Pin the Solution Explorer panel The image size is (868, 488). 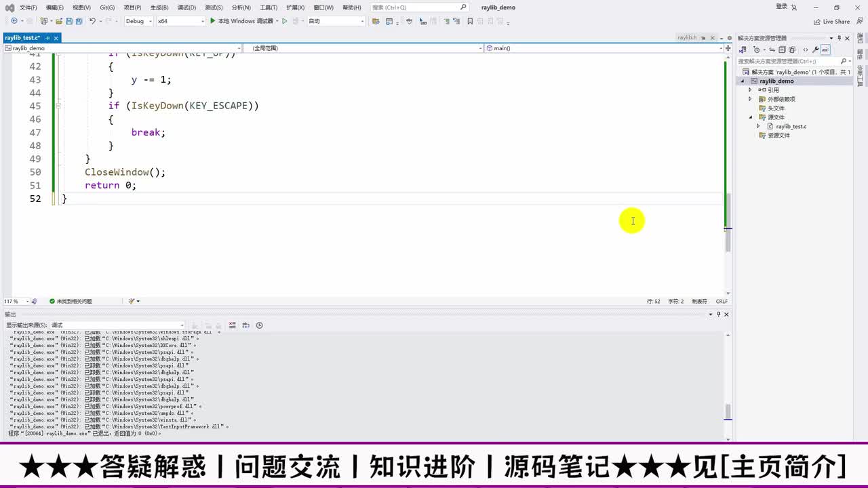(839, 38)
